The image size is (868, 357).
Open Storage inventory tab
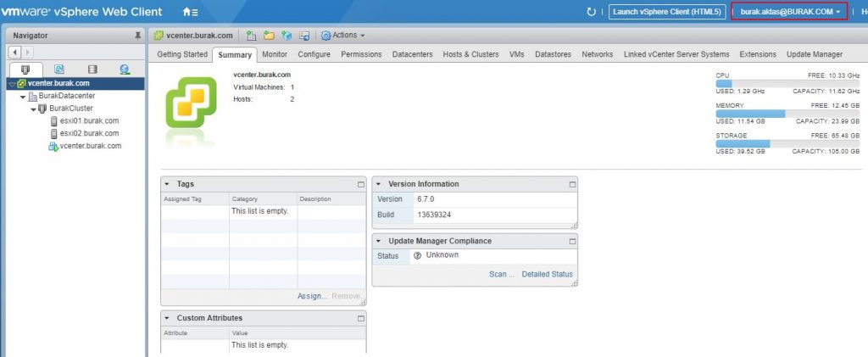[92, 70]
